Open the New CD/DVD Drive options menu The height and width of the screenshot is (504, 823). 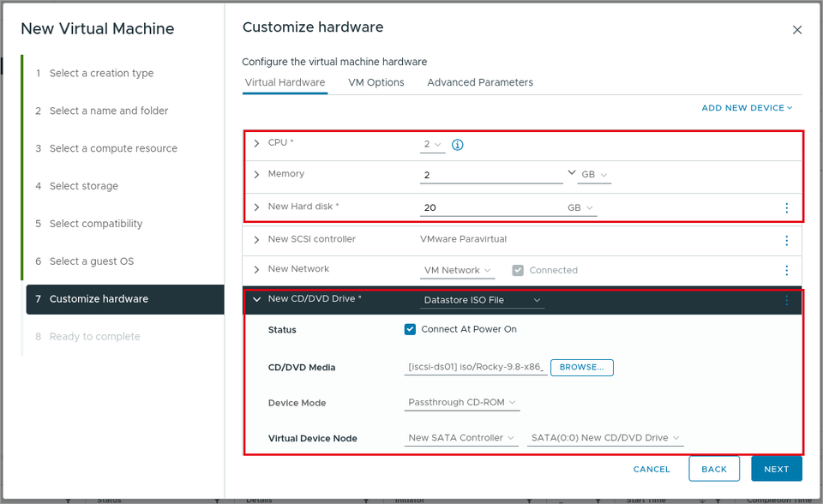(786, 300)
